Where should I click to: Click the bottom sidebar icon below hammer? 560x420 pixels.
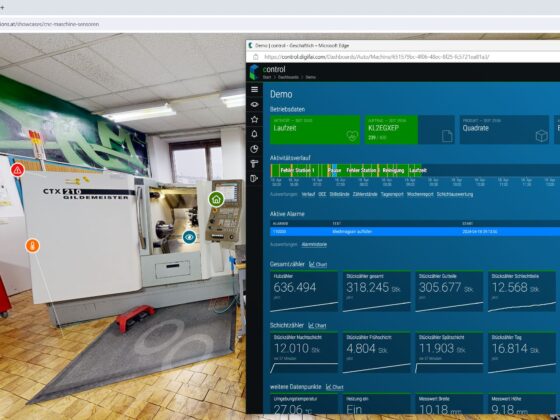(254, 178)
